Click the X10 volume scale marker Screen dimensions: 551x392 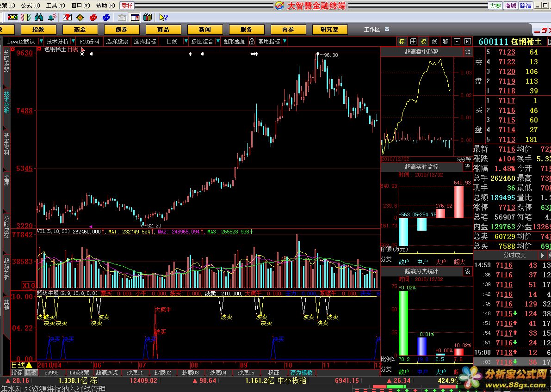(29, 285)
